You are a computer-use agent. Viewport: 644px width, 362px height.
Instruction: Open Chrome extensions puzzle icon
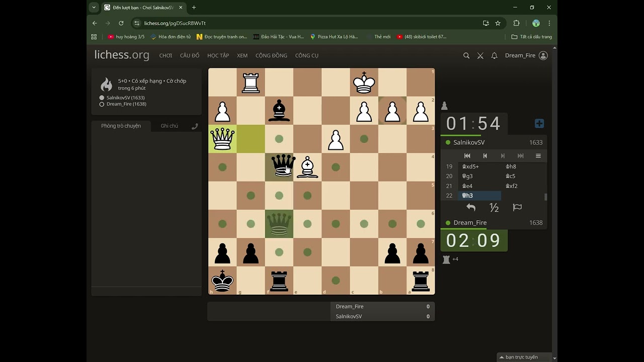pyautogui.click(x=516, y=23)
